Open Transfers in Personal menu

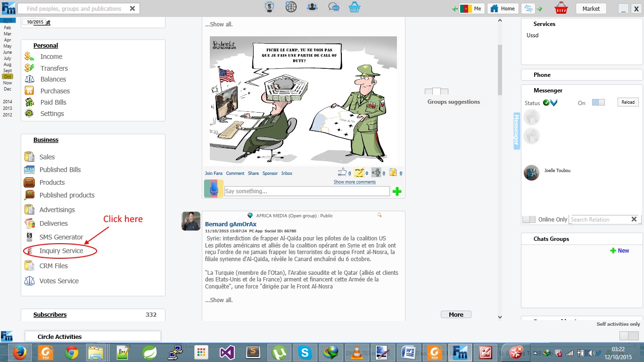click(x=54, y=68)
